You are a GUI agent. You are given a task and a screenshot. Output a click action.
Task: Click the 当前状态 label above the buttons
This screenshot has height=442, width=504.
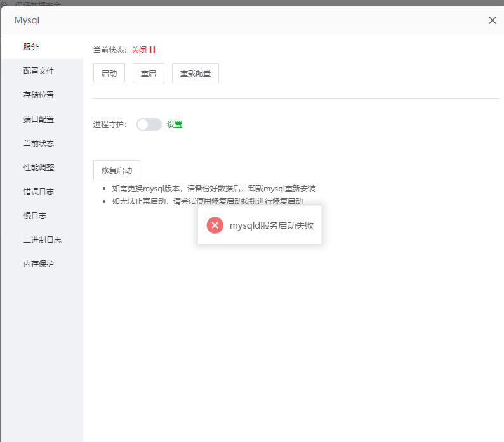coord(110,50)
